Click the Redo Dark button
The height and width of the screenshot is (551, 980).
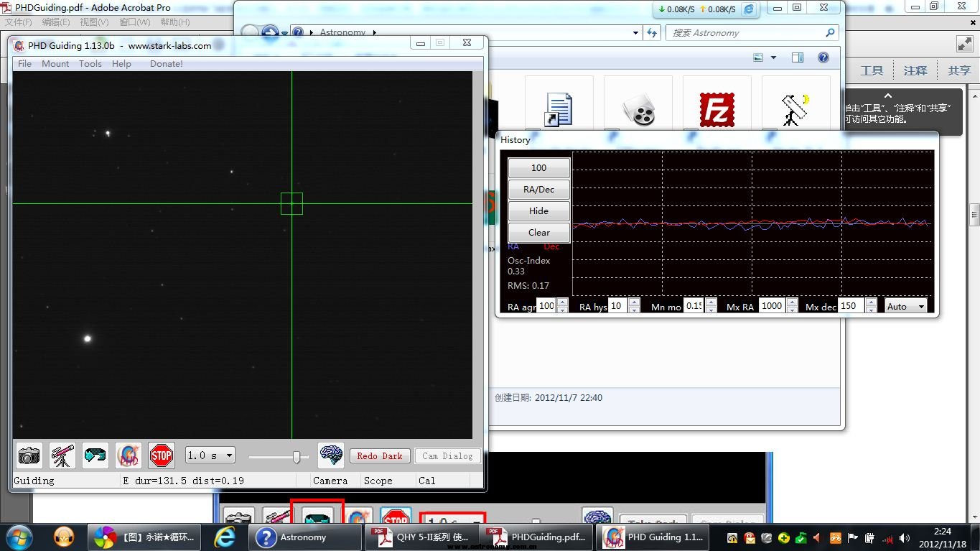pos(380,456)
